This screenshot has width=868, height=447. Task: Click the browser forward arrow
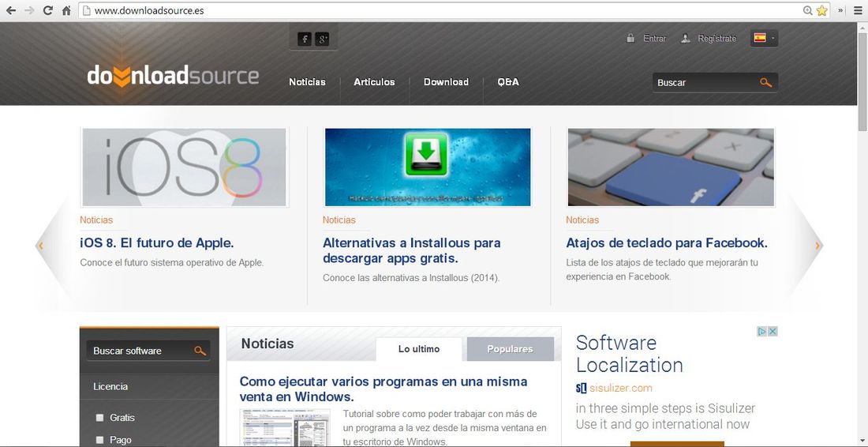(29, 10)
